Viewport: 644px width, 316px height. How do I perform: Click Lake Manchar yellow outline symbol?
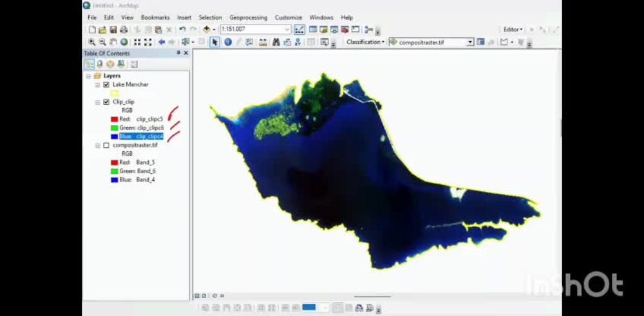tap(114, 93)
